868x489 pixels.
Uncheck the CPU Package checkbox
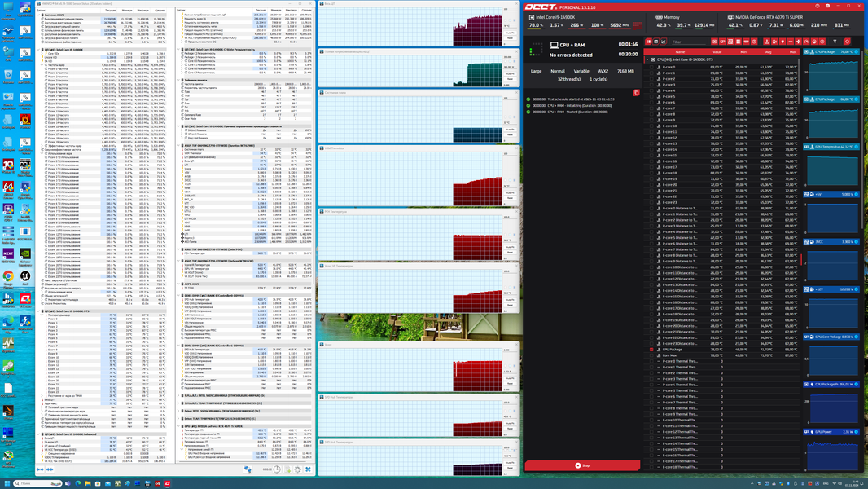[x=651, y=350]
